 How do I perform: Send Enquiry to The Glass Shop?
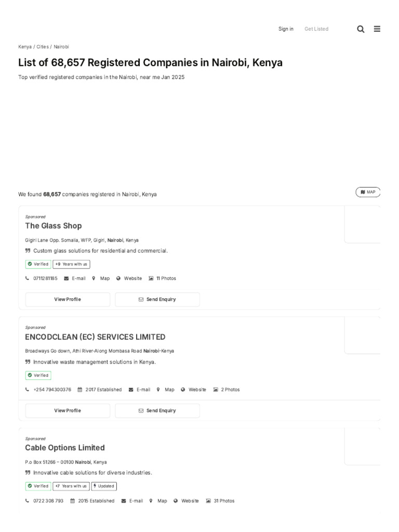[157, 300]
